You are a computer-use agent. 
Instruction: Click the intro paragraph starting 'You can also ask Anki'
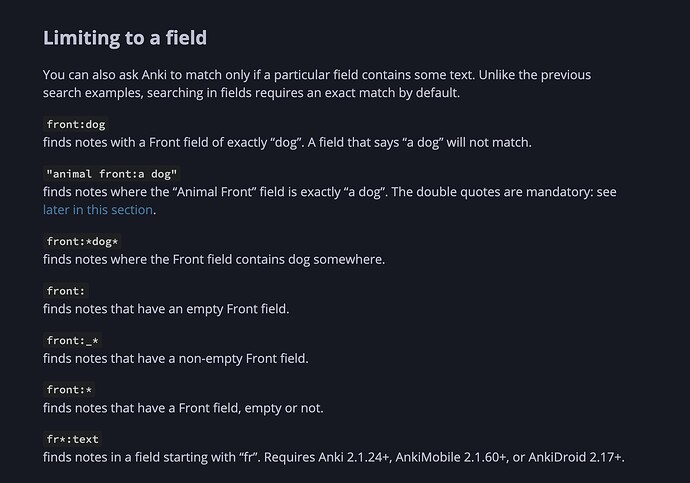tap(330, 75)
